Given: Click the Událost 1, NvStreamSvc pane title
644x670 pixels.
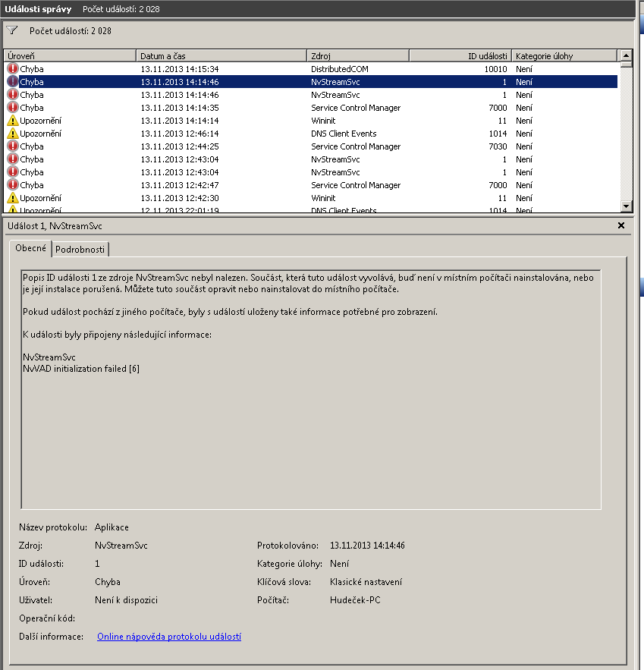Looking at the screenshot, I should 55,226.
